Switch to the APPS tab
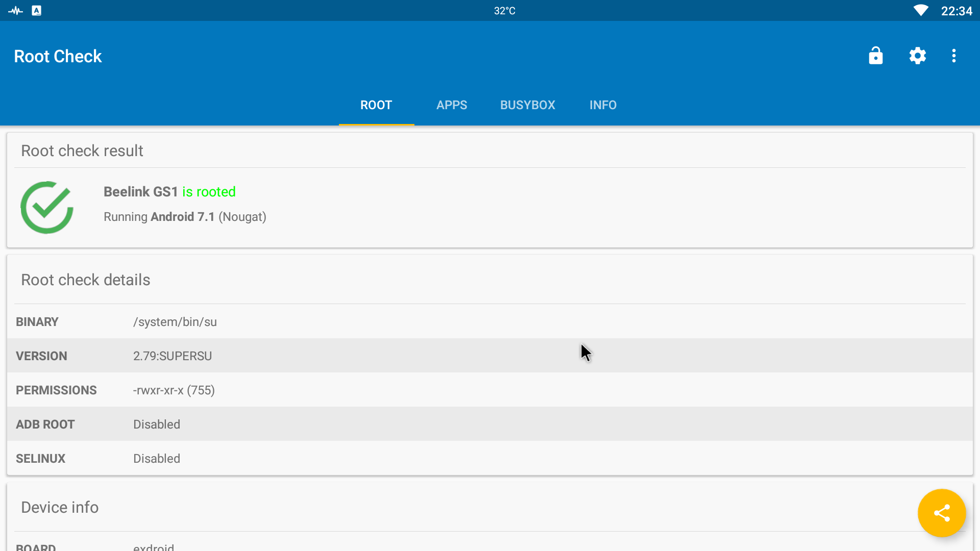The height and width of the screenshot is (551, 980). 452,105
